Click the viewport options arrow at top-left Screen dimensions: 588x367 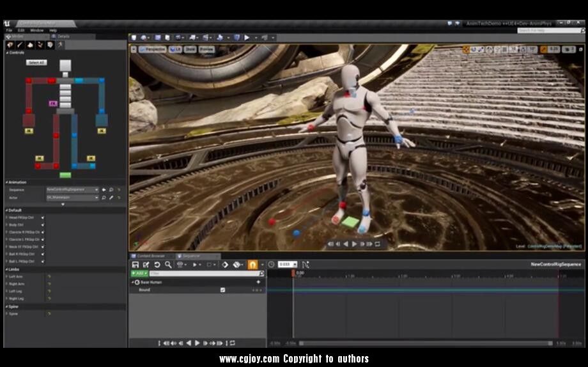134,49
